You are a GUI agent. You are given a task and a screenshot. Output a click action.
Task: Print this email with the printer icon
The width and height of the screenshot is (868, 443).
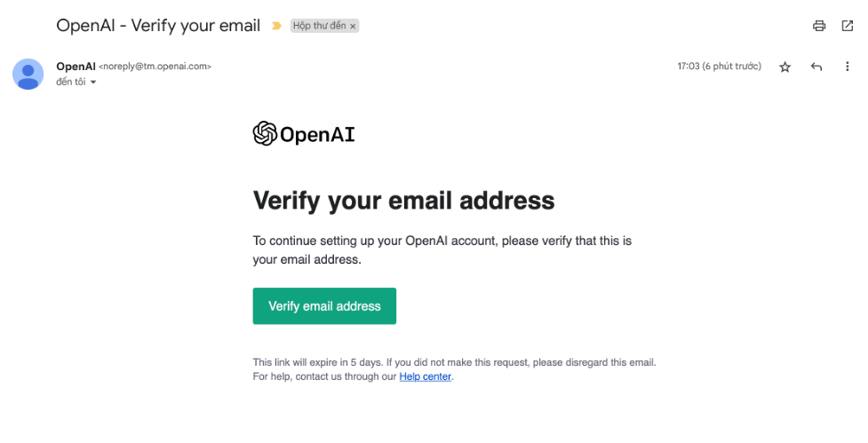tap(819, 26)
